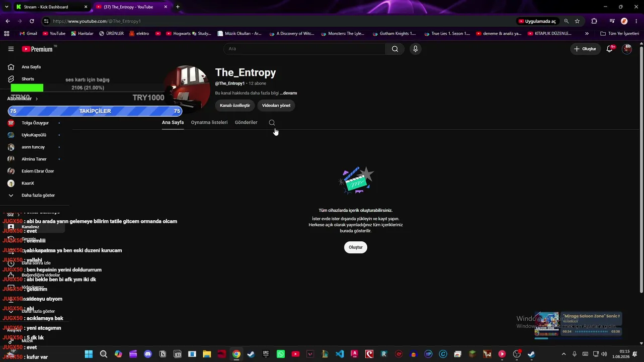This screenshot has height=362, width=644.
Task: Open the Chrome apps grid shortcut
Action: (7, 34)
